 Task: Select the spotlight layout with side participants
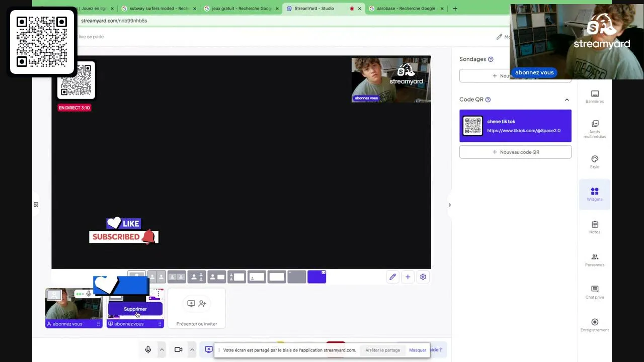(197, 277)
